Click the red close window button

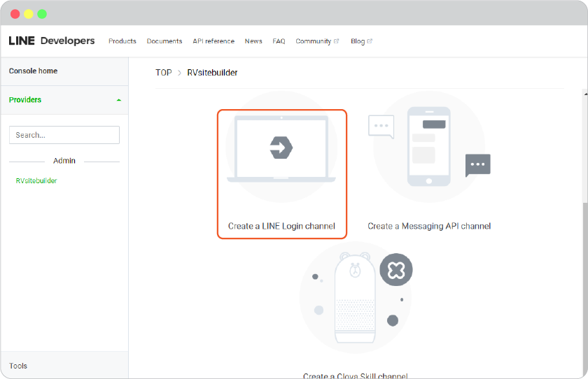coord(15,14)
